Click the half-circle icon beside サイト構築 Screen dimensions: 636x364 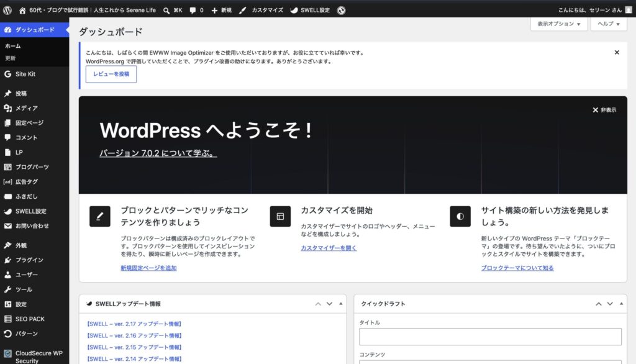coord(460,216)
